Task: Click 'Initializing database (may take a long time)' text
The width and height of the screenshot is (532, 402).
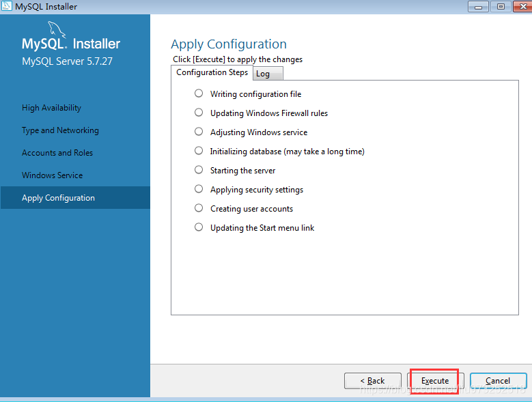Action: pos(288,152)
